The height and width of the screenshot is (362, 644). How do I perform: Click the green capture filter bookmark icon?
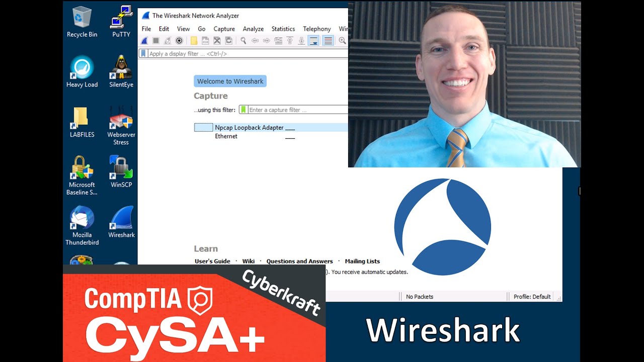(244, 110)
